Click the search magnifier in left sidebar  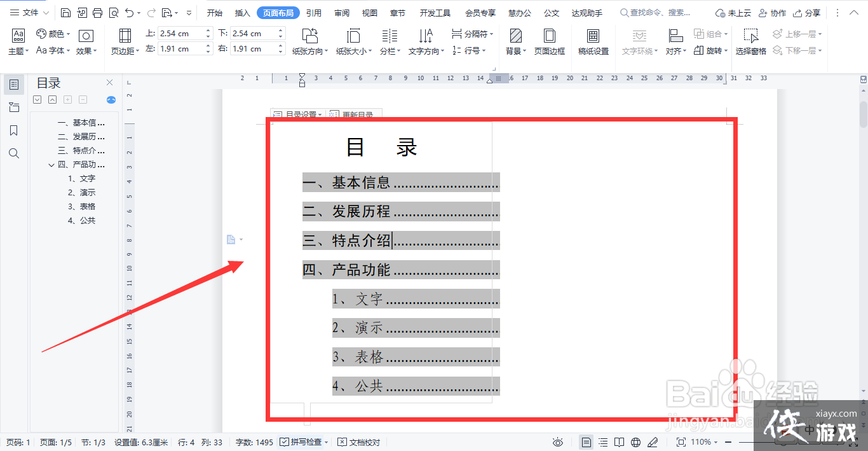(14, 153)
